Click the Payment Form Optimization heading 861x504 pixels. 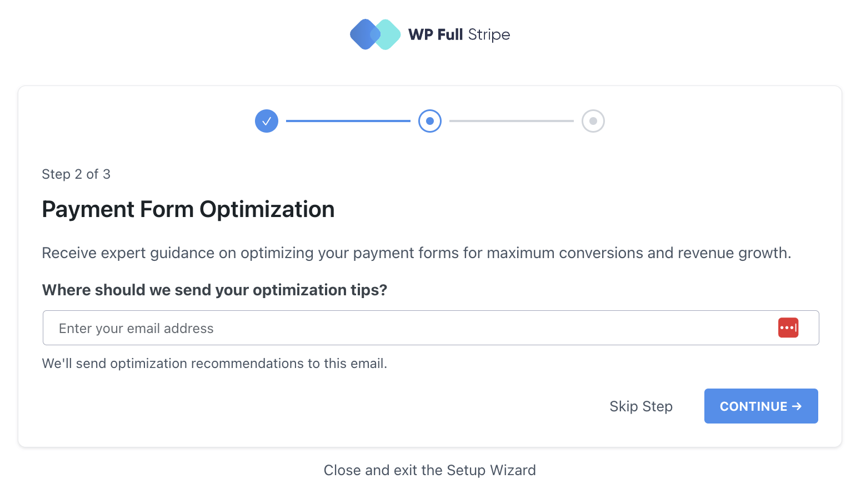[188, 209]
